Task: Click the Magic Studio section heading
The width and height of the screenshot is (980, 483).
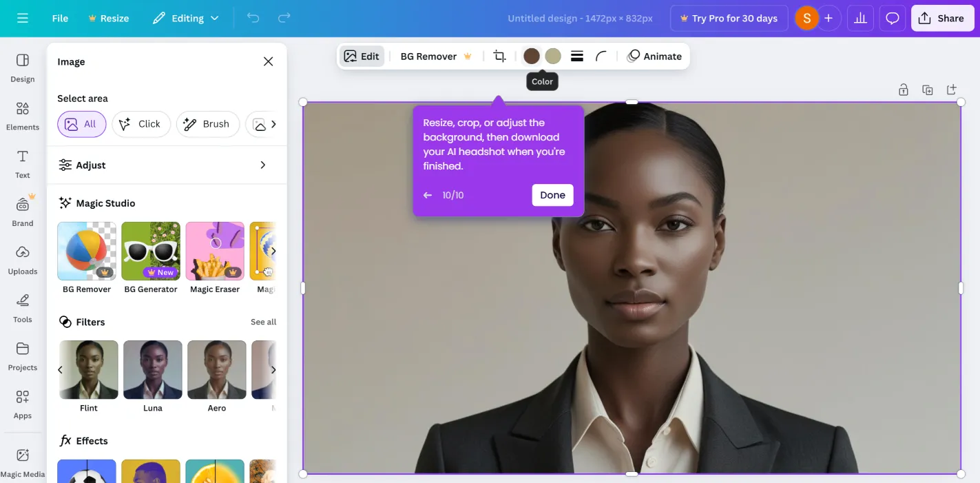Action: (105, 203)
